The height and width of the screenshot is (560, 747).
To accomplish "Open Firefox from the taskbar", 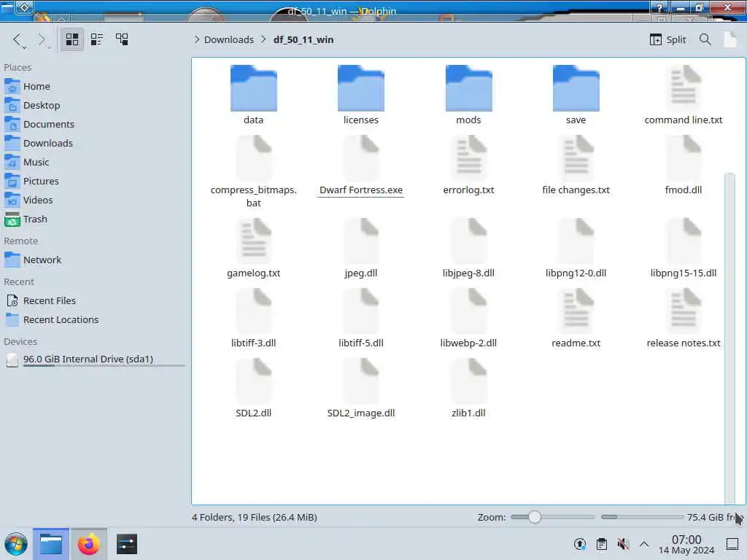I will click(x=88, y=544).
